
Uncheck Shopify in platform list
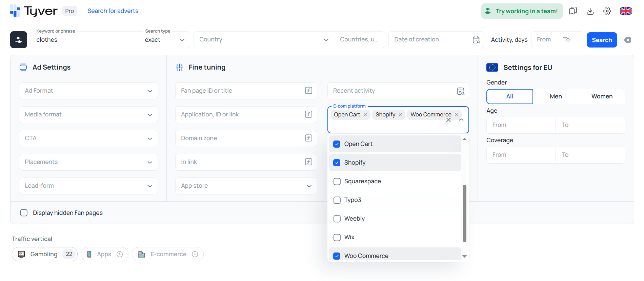coord(337,163)
